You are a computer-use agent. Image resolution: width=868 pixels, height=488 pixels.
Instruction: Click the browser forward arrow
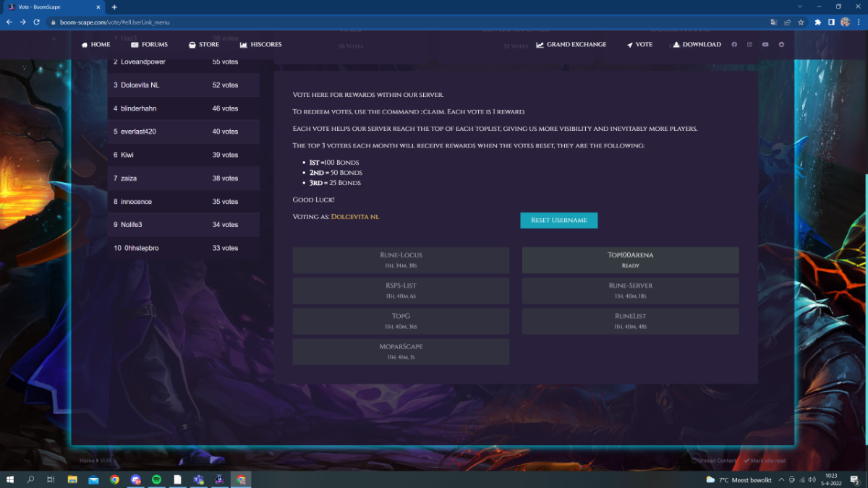point(23,22)
